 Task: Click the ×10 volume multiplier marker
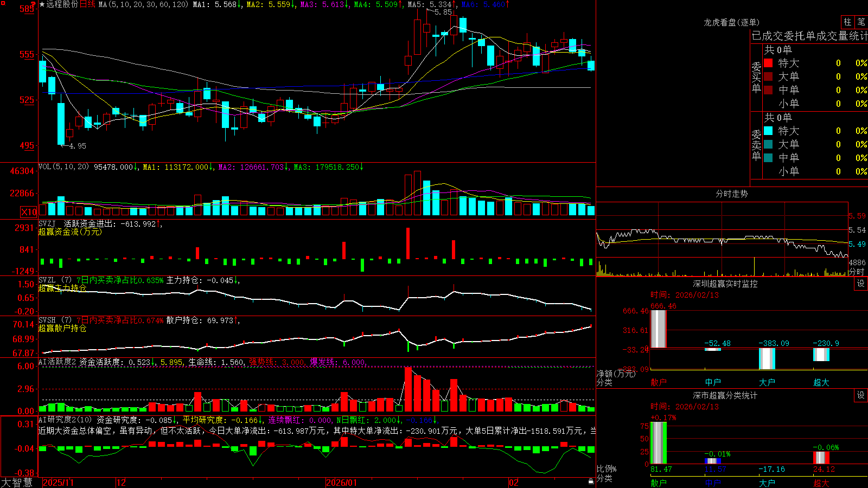pos(29,212)
